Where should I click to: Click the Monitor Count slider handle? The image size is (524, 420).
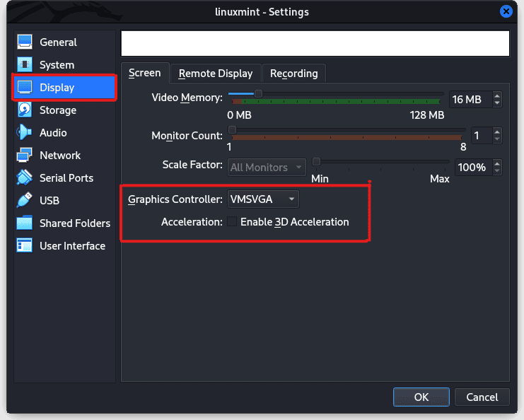tap(232, 129)
